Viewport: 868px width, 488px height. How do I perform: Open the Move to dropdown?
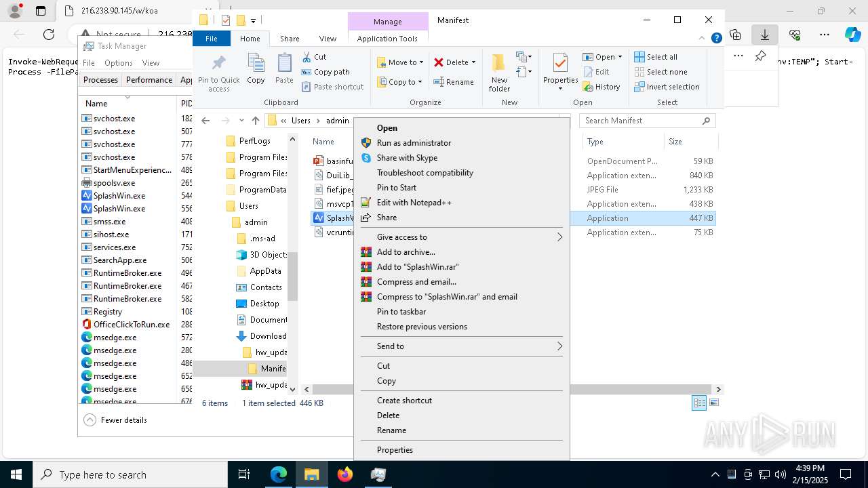tap(400, 62)
